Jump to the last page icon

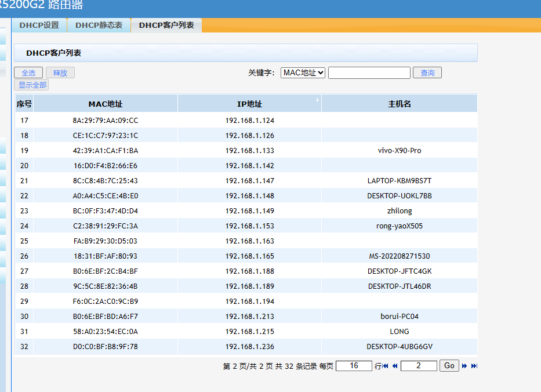point(474,366)
